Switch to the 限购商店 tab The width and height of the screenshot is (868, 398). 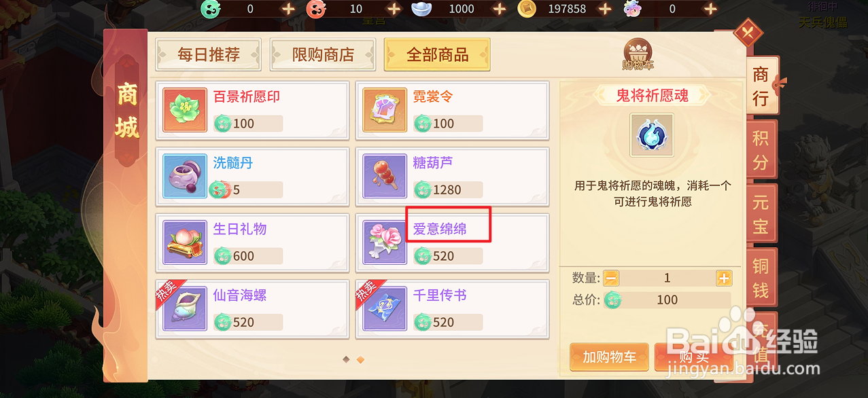(x=323, y=55)
